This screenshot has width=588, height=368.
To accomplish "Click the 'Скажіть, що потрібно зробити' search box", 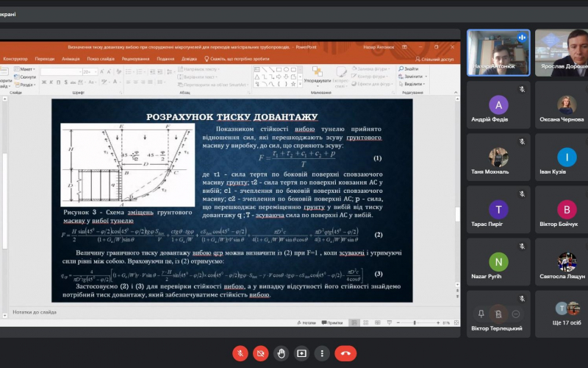I will 237,59.
